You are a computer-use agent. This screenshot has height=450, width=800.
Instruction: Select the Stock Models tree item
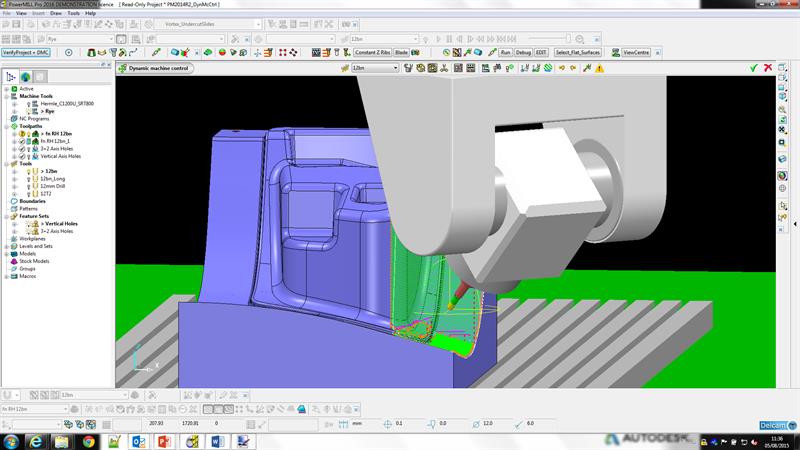pyautogui.click(x=34, y=261)
